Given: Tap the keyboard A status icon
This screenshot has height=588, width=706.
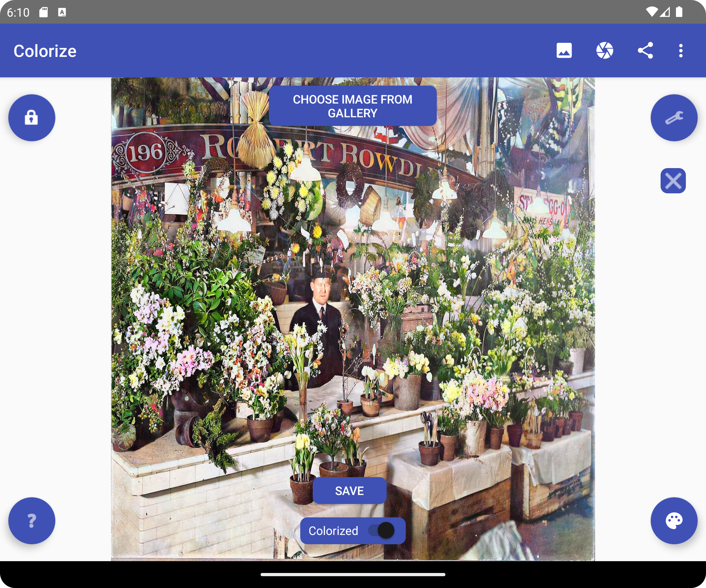Looking at the screenshot, I should (62, 12).
